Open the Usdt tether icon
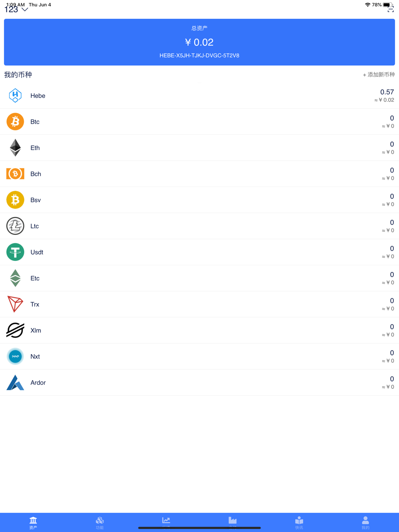Viewport: 399px width, 532px height. 15,252
